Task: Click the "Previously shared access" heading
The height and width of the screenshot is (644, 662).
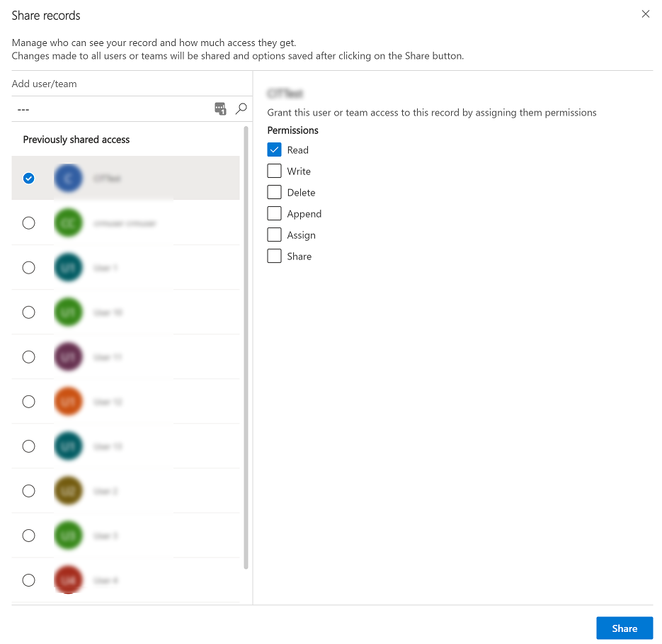Action: tap(76, 140)
